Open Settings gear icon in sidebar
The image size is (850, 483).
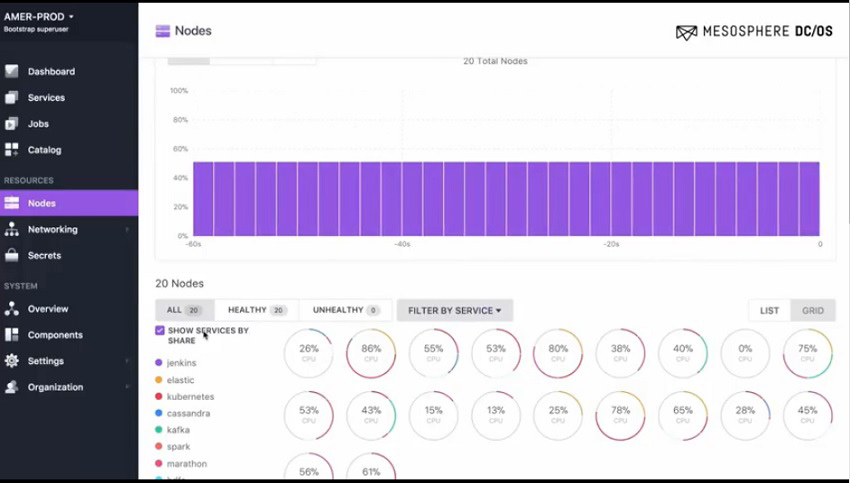click(x=12, y=361)
